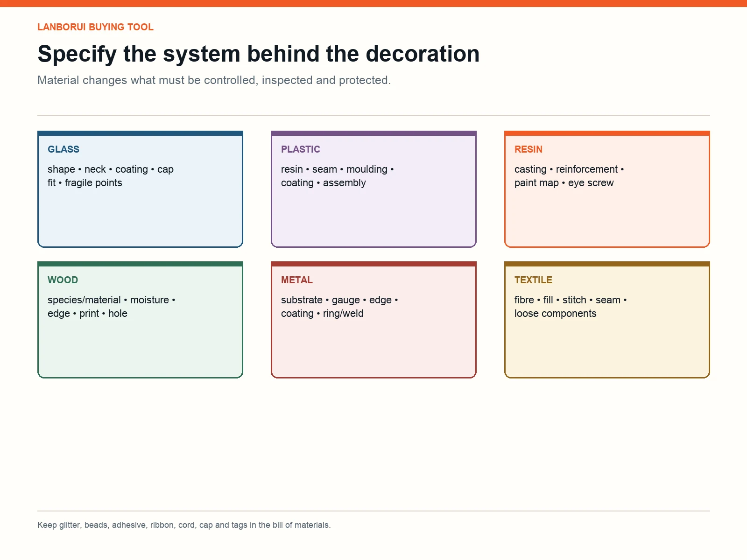Image resolution: width=747 pixels, height=560 pixels.
Task: Click the 'paint map • eye screw' line
Action: 564,182
